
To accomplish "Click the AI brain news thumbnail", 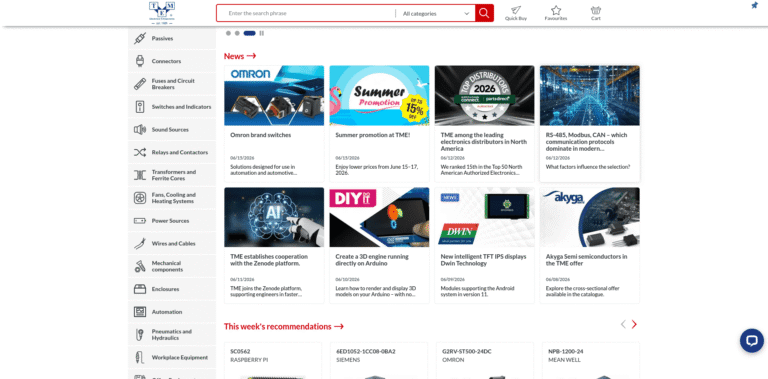I will [x=274, y=217].
